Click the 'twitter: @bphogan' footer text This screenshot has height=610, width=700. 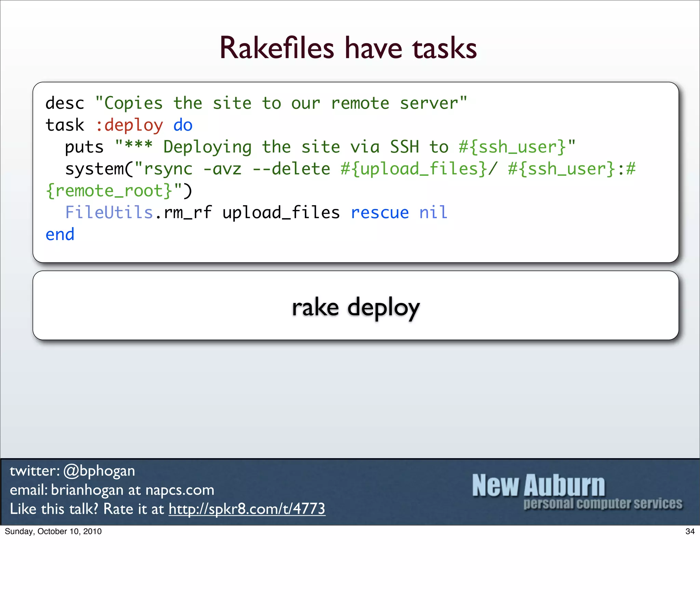pyautogui.click(x=72, y=471)
